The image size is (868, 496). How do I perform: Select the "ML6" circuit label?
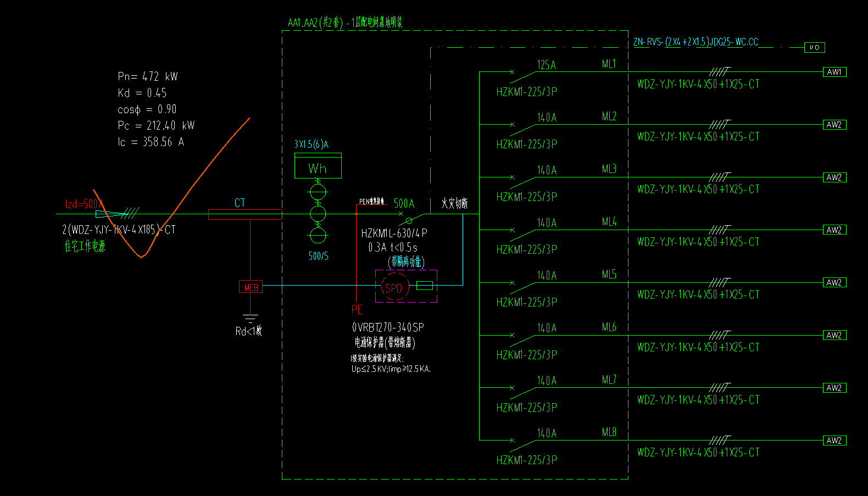tap(609, 327)
